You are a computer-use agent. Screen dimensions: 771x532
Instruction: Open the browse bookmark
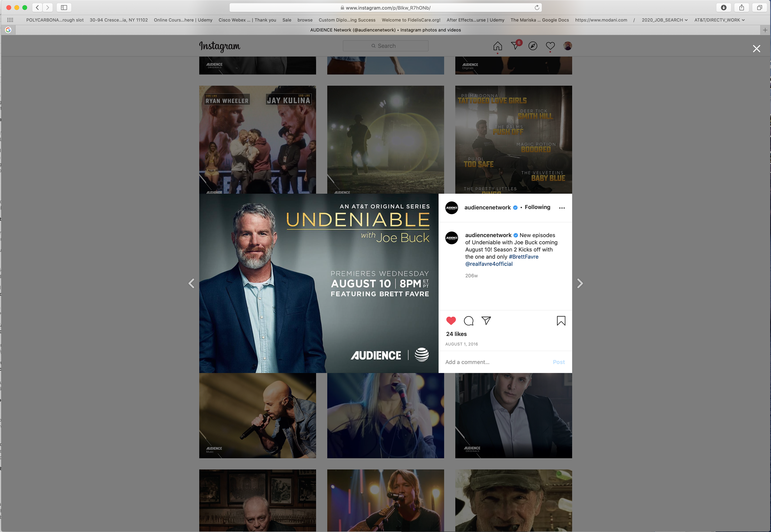pyautogui.click(x=305, y=20)
